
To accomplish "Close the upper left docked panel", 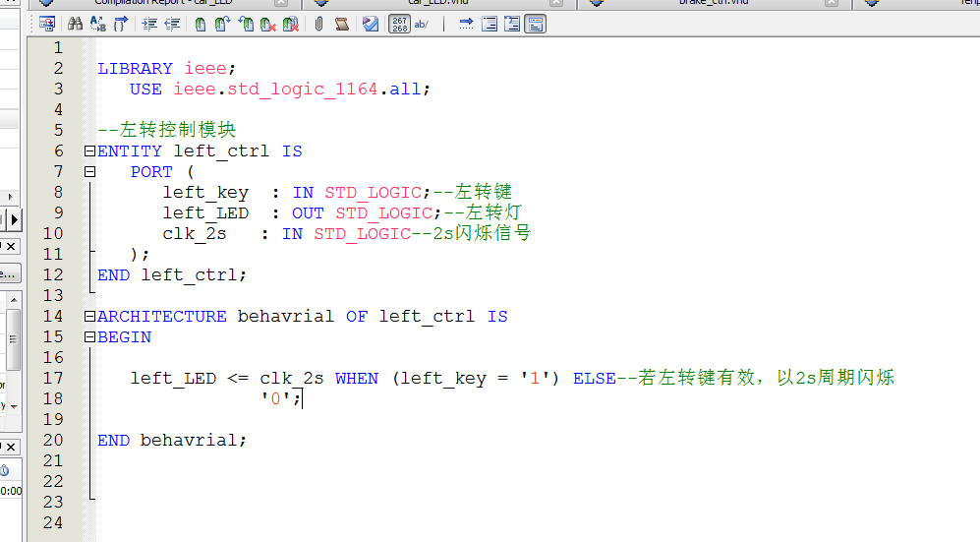I will click(11, 246).
